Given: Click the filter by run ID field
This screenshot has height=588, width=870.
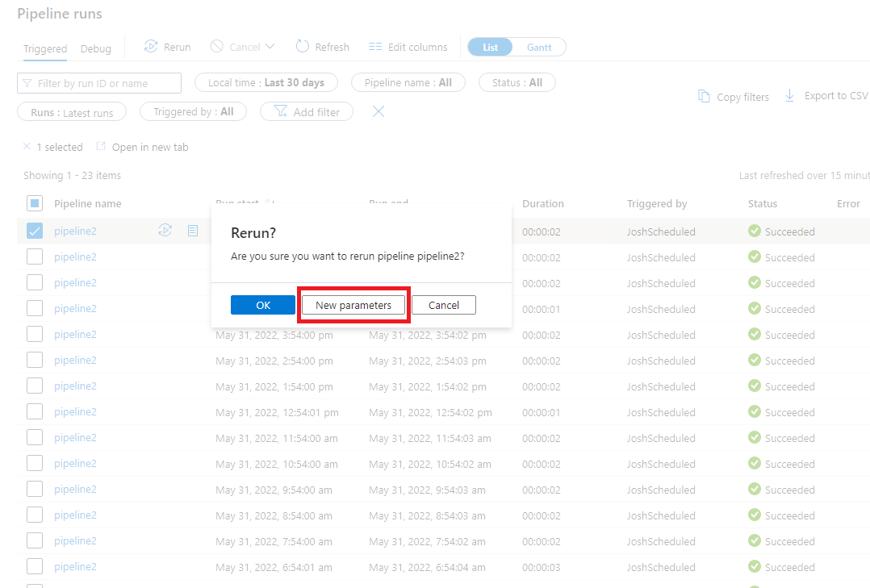Looking at the screenshot, I should (x=98, y=82).
